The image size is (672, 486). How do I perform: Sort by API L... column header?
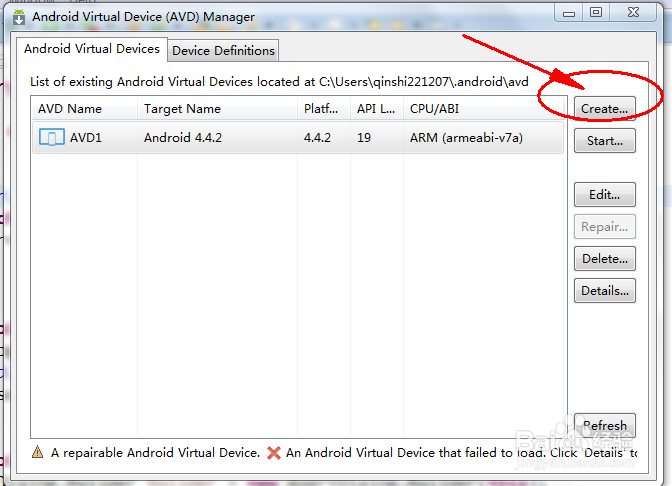[377, 109]
